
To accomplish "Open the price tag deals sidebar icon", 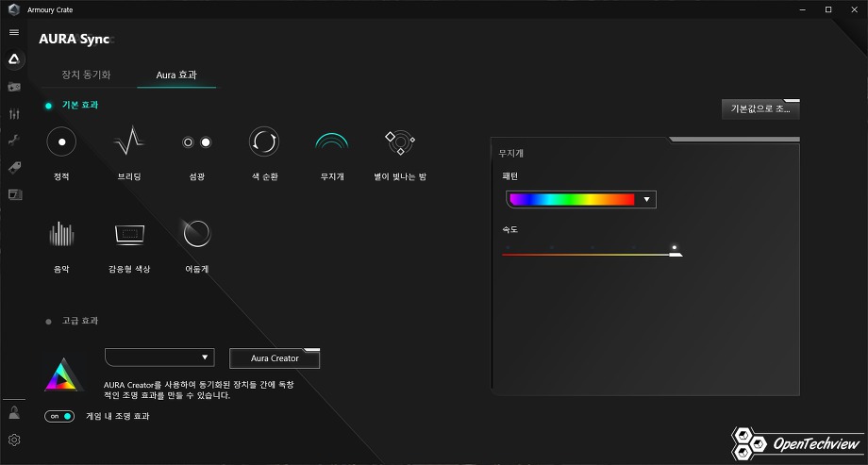I will [14, 168].
